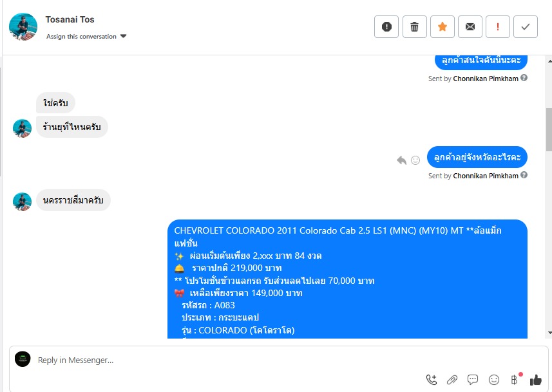Mark conversation as done with checkmark
The image size is (552, 392).
[x=526, y=27]
